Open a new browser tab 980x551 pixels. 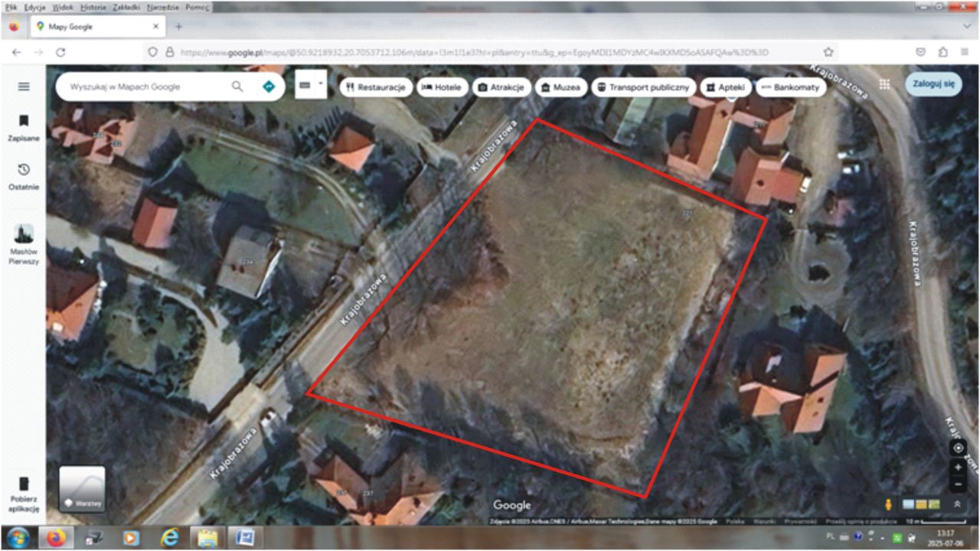[178, 27]
